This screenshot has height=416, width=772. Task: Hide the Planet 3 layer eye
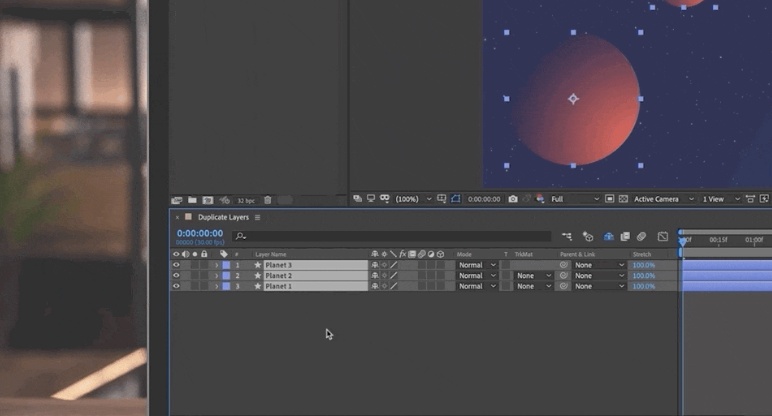(x=176, y=265)
